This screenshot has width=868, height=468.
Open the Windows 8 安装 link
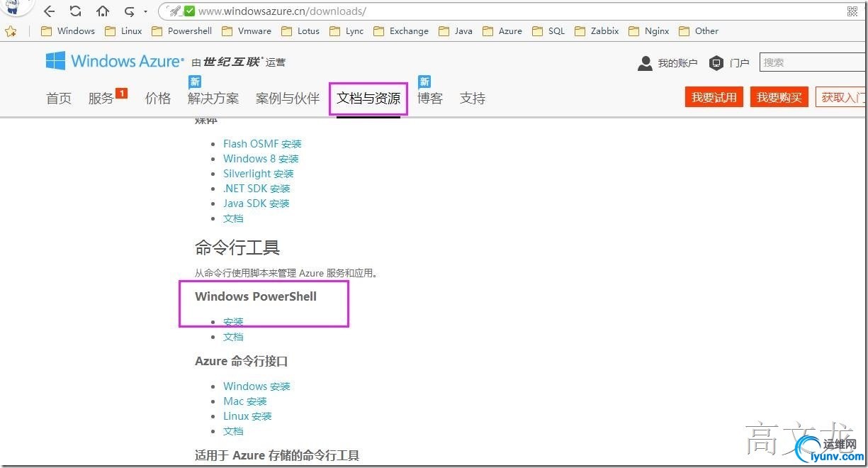(261, 159)
